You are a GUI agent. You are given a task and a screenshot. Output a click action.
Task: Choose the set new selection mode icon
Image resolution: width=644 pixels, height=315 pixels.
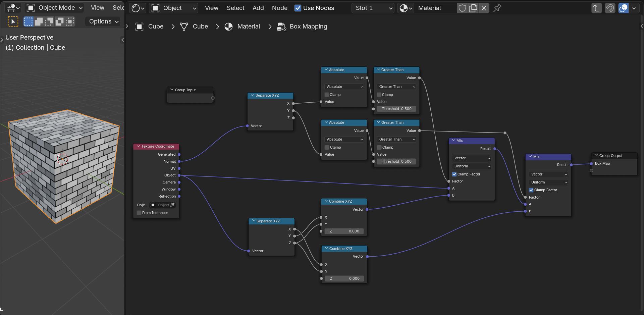click(29, 22)
